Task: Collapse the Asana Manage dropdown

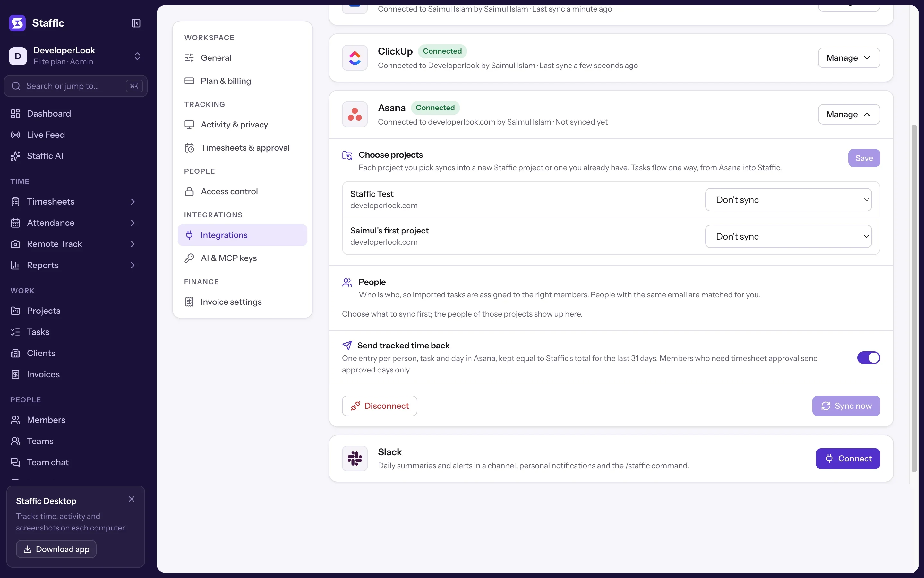Action: pos(849,114)
